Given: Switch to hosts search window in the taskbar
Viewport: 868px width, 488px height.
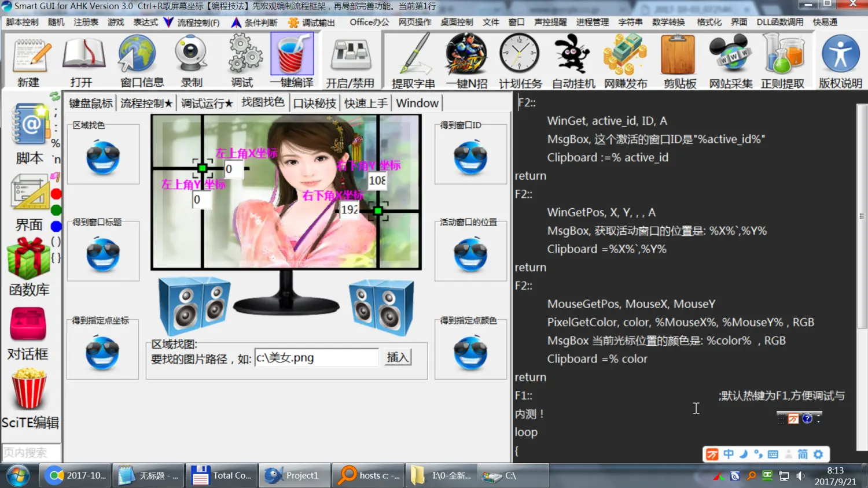Looking at the screenshot, I should click(x=369, y=475).
